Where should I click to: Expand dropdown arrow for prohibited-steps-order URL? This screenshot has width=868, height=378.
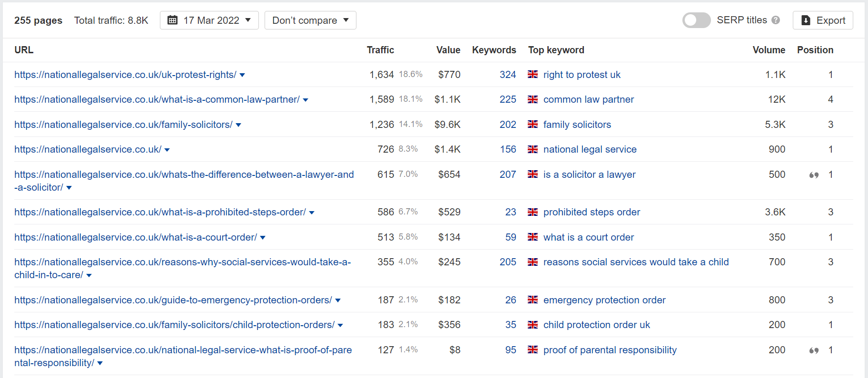pos(312,213)
